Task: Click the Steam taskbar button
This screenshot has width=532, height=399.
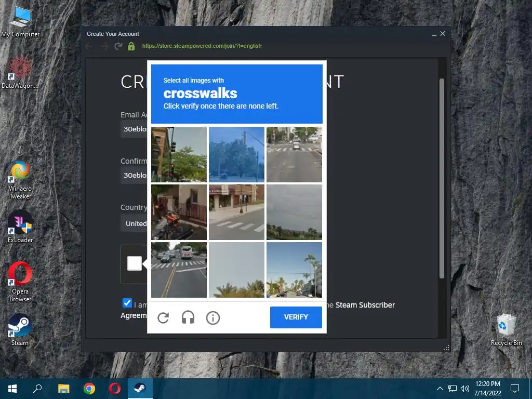Action: pos(140,389)
